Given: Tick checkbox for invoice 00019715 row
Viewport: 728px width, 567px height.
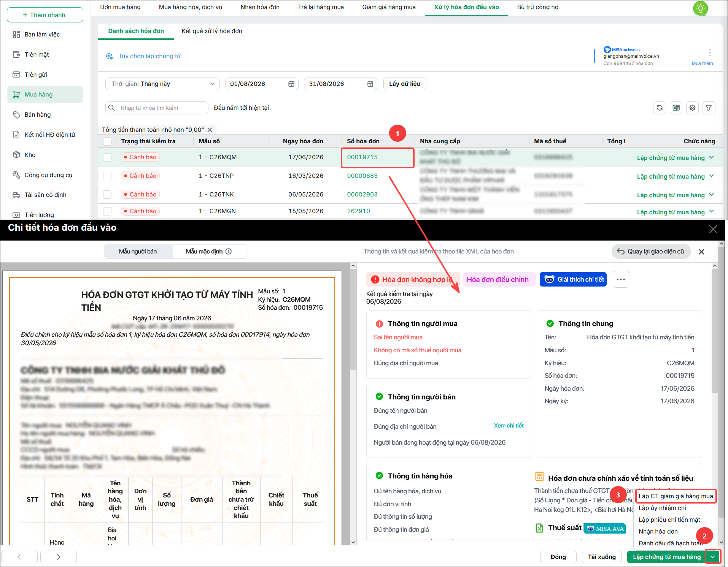Looking at the screenshot, I should (107, 157).
